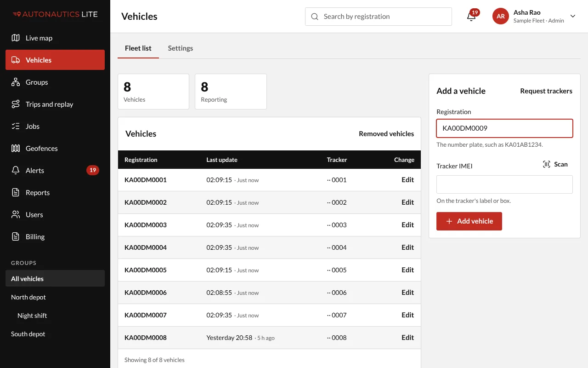The width and height of the screenshot is (588, 368).
Task: Click the 8 Reporting summary card
Action: click(x=231, y=92)
